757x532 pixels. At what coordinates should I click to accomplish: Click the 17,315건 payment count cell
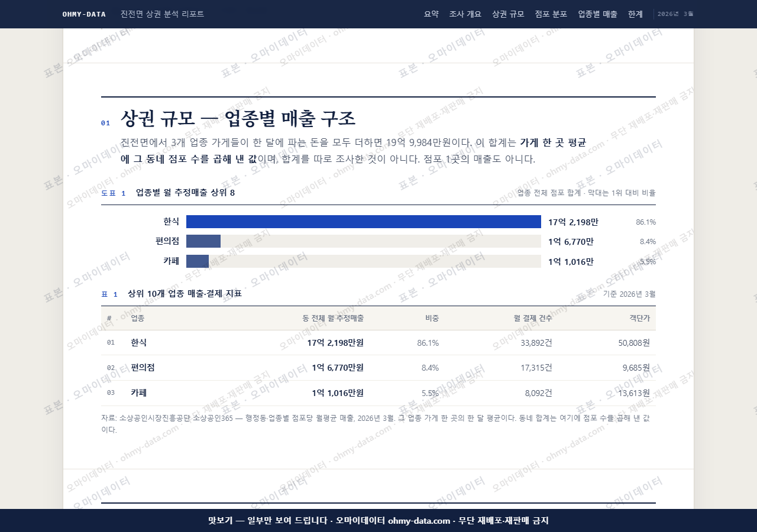coord(536,367)
